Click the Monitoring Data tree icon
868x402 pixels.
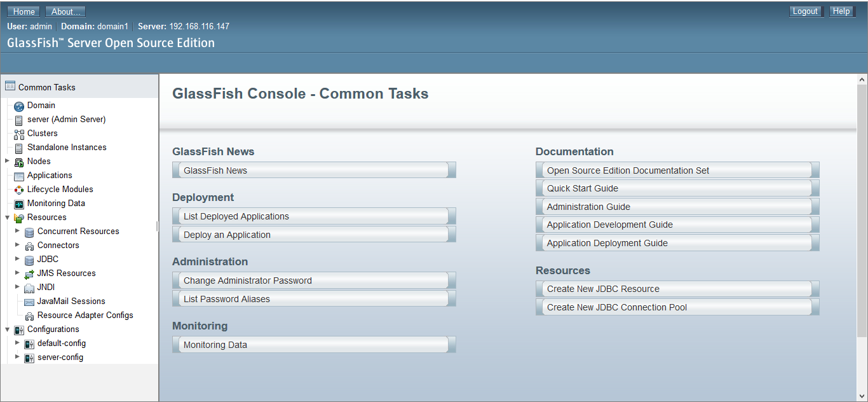coord(19,204)
